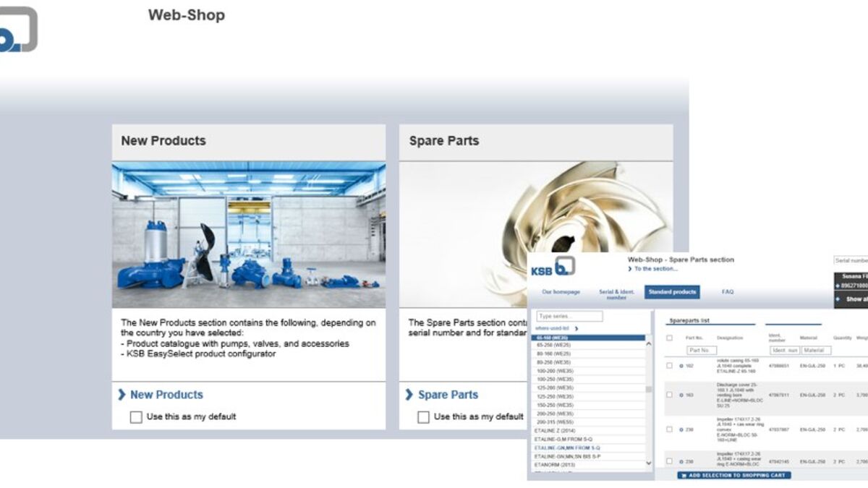Focus the 'Part No.' filter field
The width and height of the screenshot is (868, 488).
click(x=700, y=351)
